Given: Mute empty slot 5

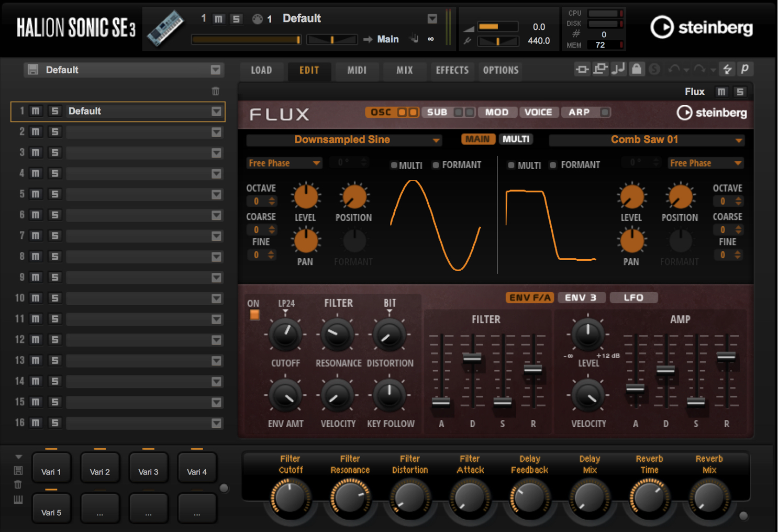Looking at the screenshot, I should [36, 194].
